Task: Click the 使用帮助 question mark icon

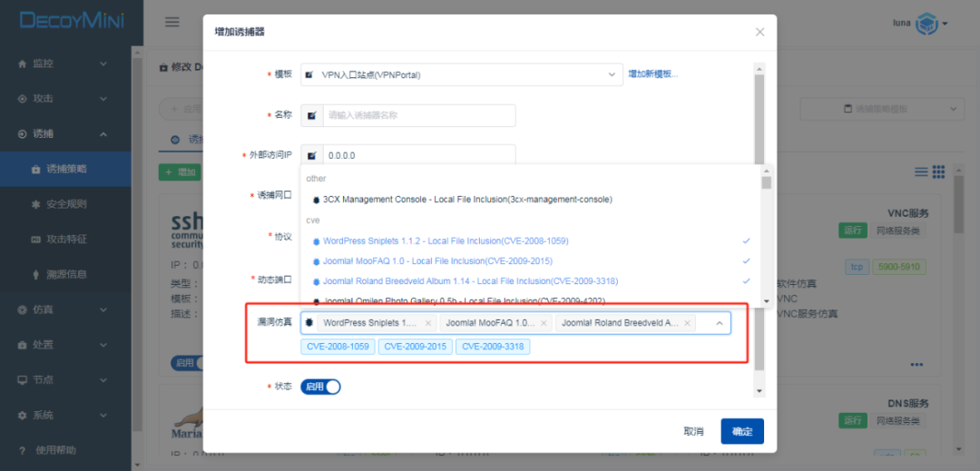Action: 23,450
